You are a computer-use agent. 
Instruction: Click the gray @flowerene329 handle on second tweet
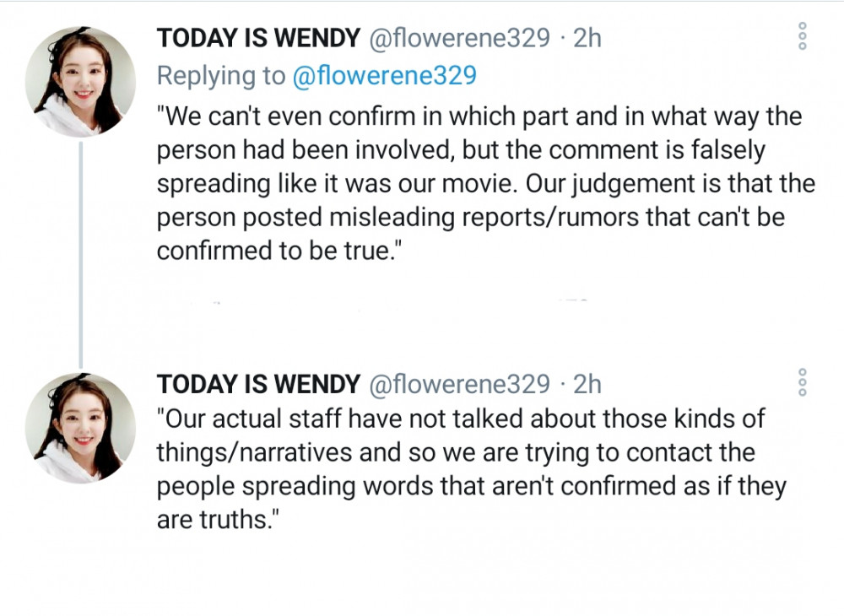[x=459, y=384]
